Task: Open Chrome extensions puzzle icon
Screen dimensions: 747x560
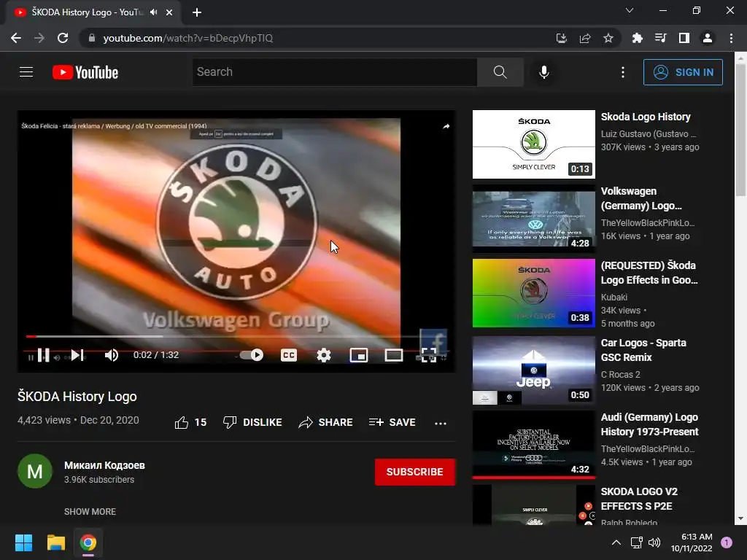Action: point(637,38)
